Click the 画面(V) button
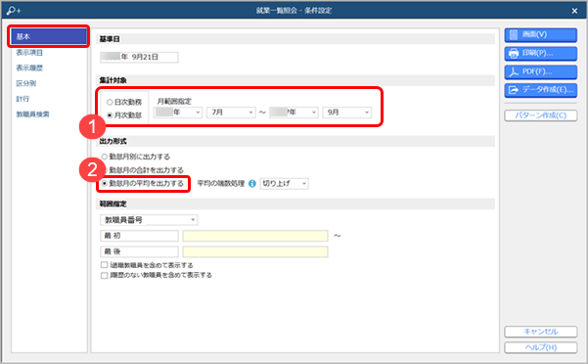Screen dimensions: 588x364 541,35
